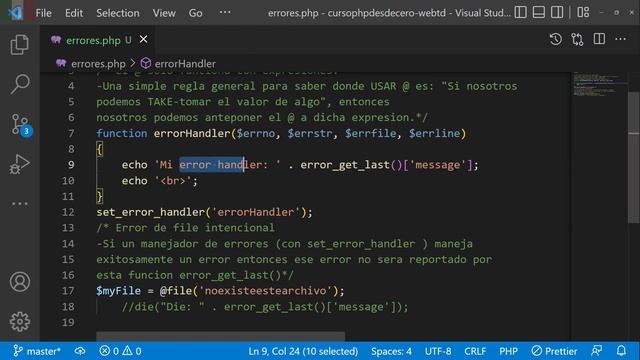Show additional views ellipsis in activity bar
640x360 pixels.
click(x=20, y=203)
